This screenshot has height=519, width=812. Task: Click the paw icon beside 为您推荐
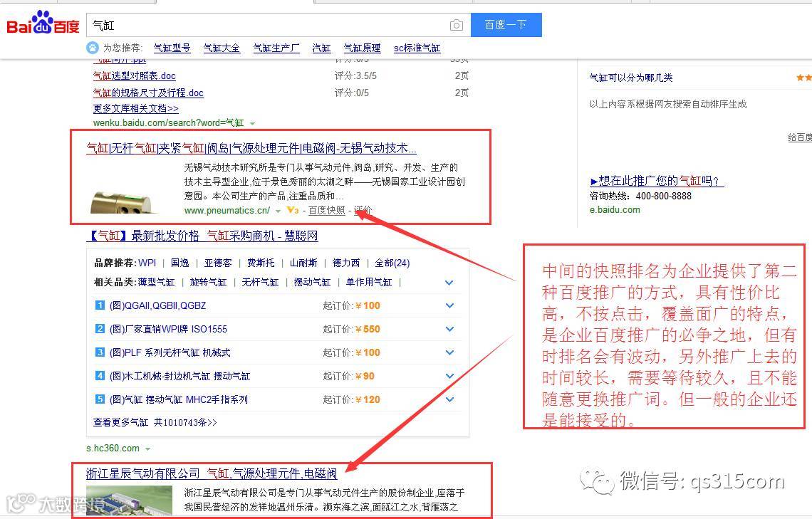coord(92,48)
